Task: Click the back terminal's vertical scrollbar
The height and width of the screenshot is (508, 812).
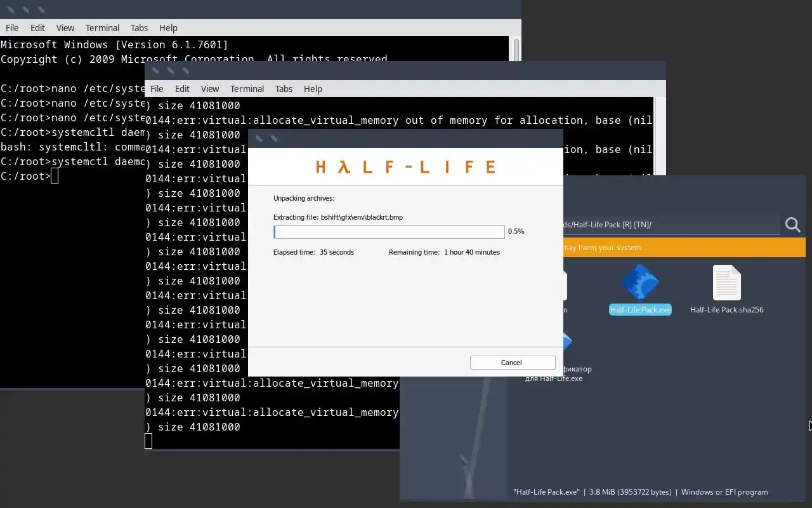Action: point(516,49)
